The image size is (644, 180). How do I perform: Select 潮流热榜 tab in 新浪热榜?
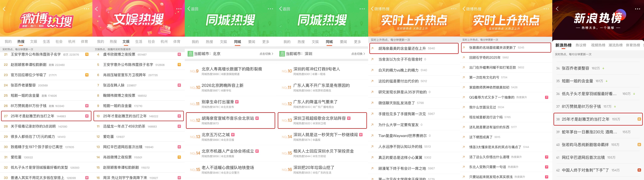point(616,45)
